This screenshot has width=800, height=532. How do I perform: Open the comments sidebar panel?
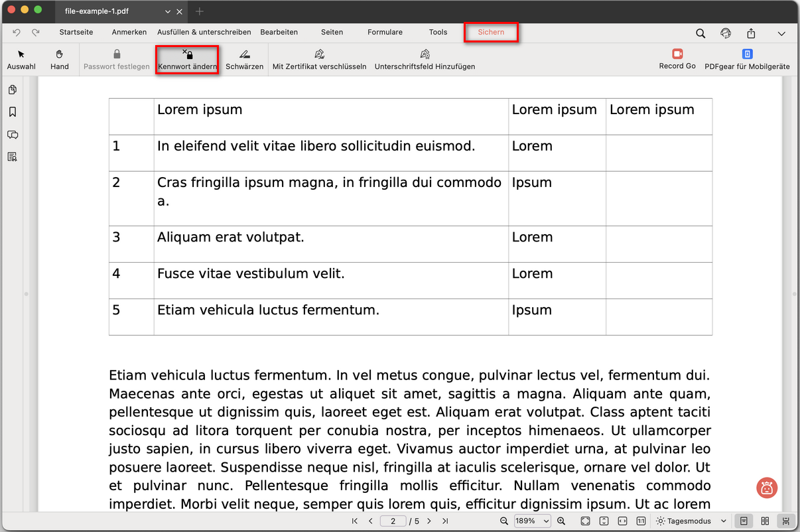coord(12,135)
